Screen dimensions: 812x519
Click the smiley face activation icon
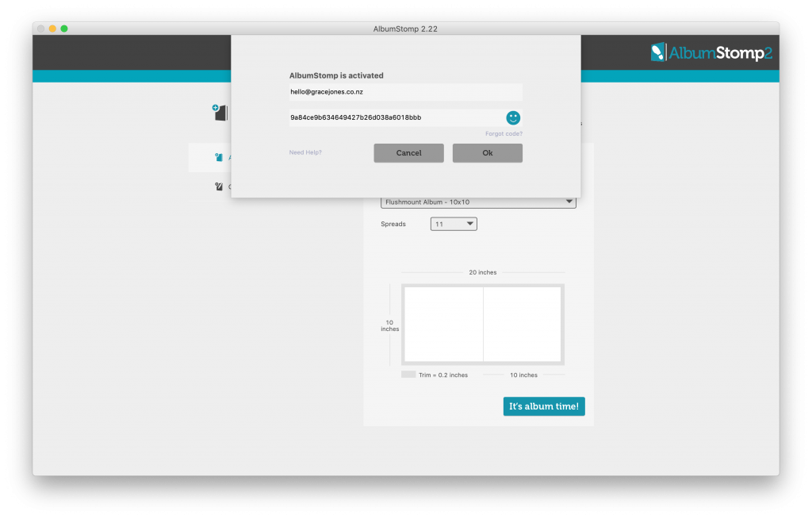pos(513,117)
